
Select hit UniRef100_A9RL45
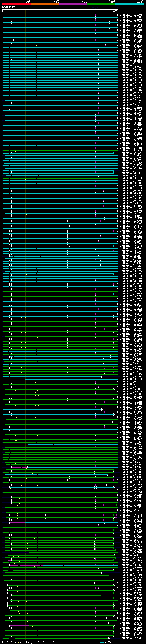click(x=131, y=27)
